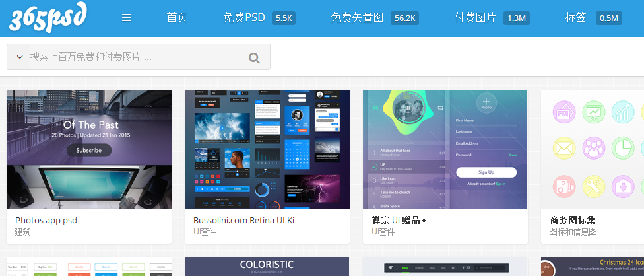Viewport: 644px width, 276px height.
Task: Open the COLORISTIC UI kit thumbnail
Action: pyautogui.click(x=267, y=267)
